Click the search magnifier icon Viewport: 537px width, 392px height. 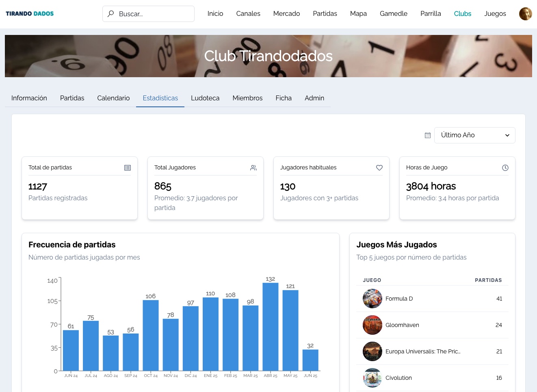[110, 13]
